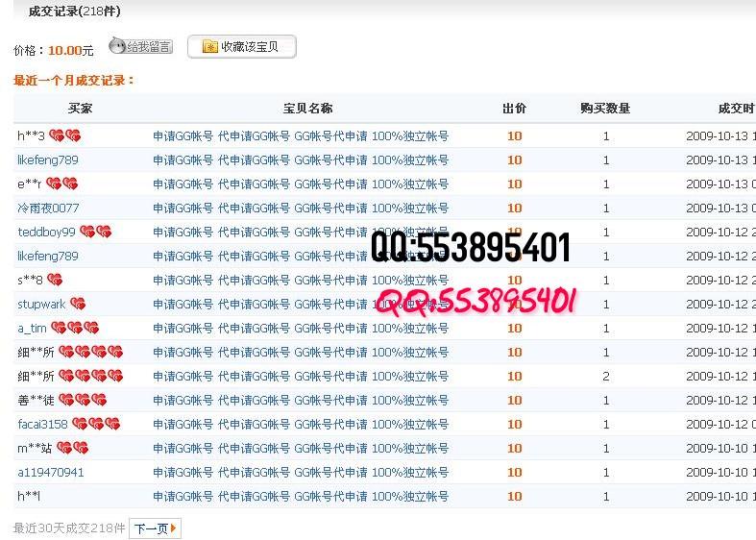Click the single heart icon beside s**8
This screenshot has height=540, width=756.
coord(55,280)
